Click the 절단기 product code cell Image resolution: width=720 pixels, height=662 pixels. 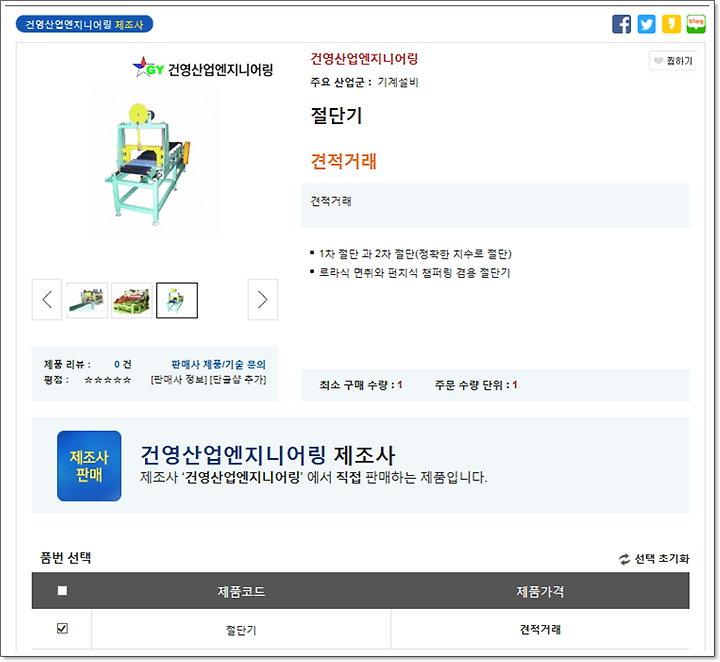pyautogui.click(x=241, y=630)
